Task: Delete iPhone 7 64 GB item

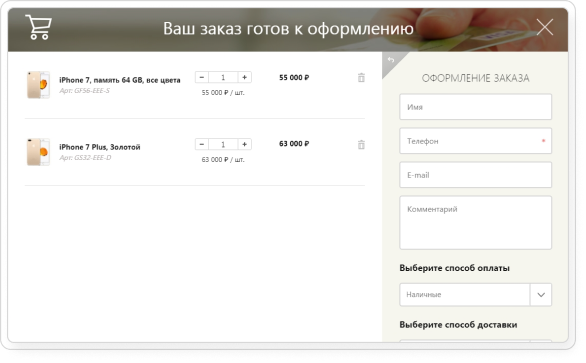Action: pos(361,77)
